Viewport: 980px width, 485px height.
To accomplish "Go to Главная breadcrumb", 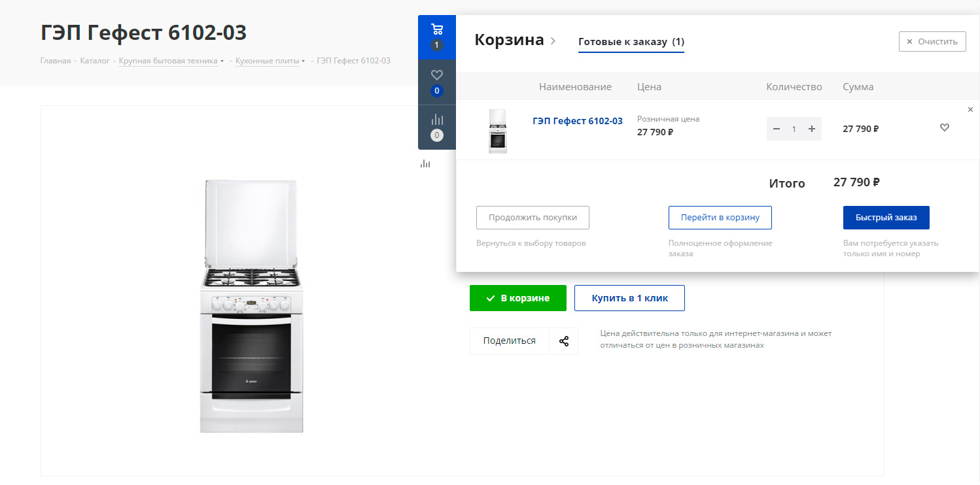I will 56,61.
